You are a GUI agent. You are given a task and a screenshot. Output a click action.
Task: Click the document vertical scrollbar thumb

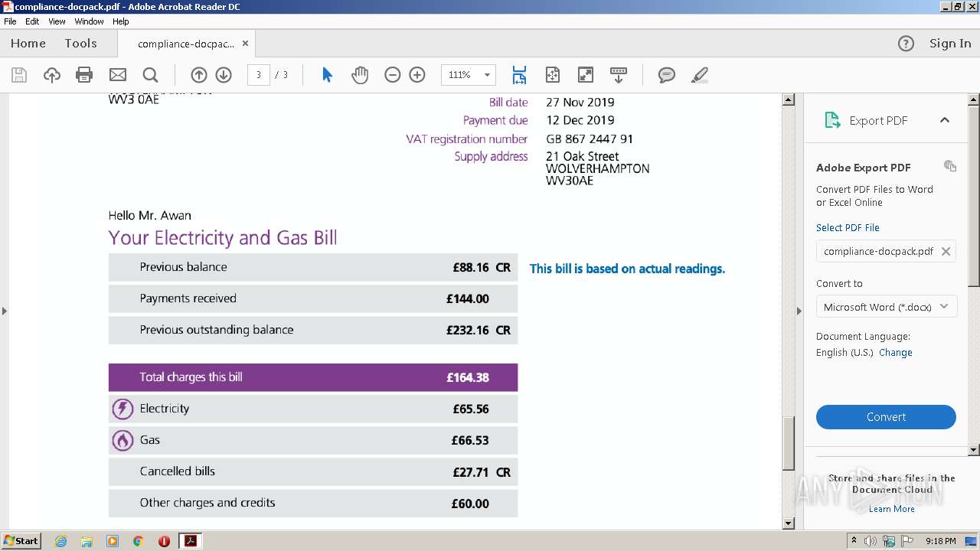[x=789, y=442]
